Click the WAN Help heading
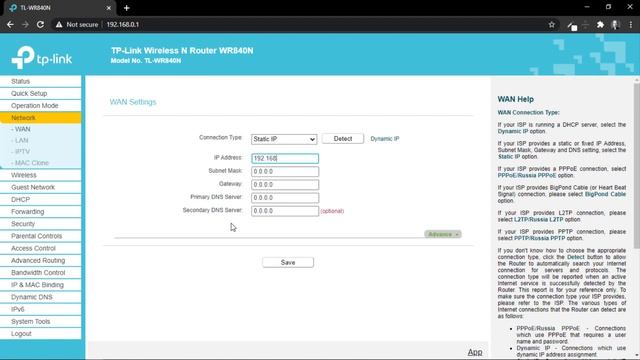 point(516,99)
